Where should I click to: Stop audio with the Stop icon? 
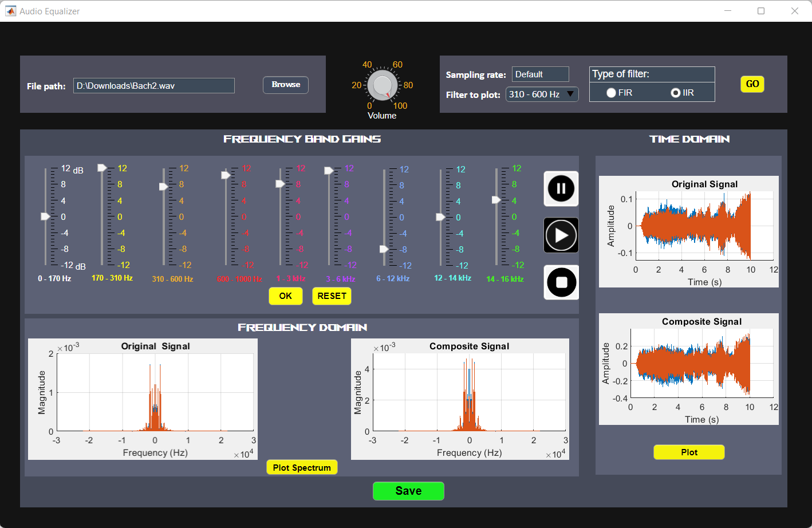coord(561,282)
